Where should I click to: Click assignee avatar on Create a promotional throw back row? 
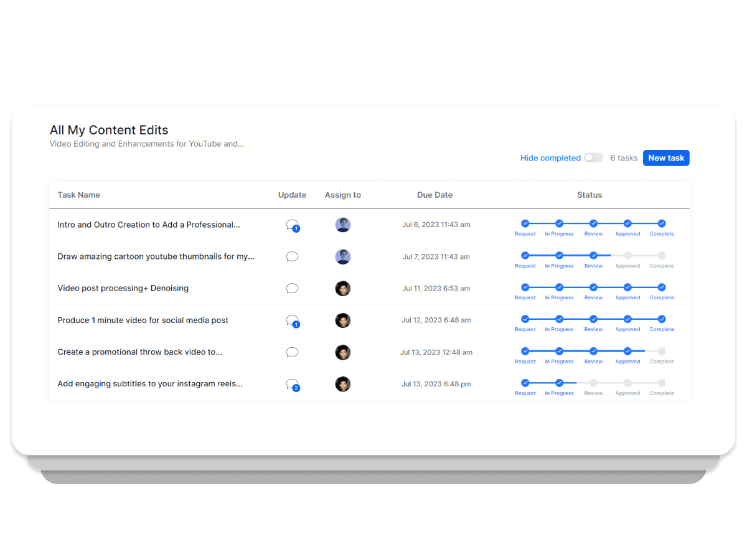pyautogui.click(x=343, y=352)
